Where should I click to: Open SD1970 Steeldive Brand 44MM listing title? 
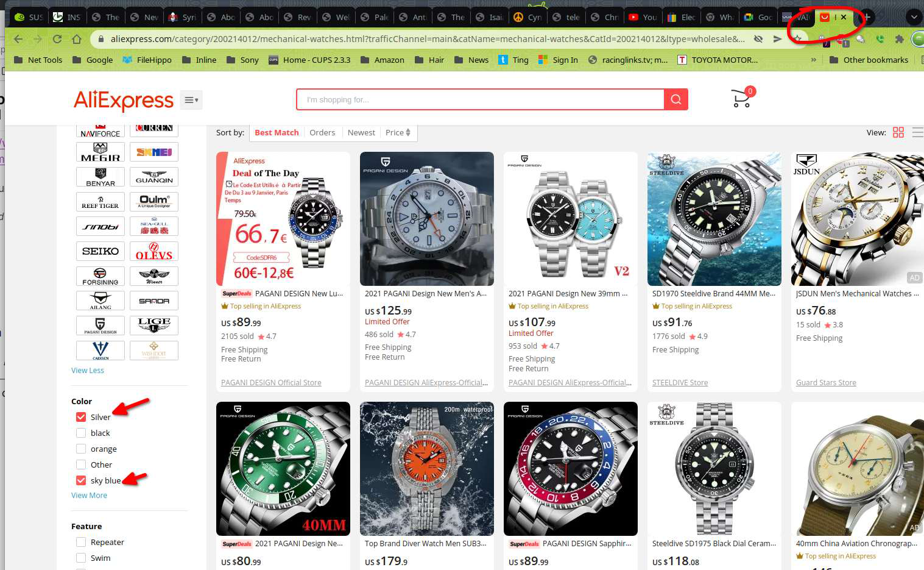(714, 294)
